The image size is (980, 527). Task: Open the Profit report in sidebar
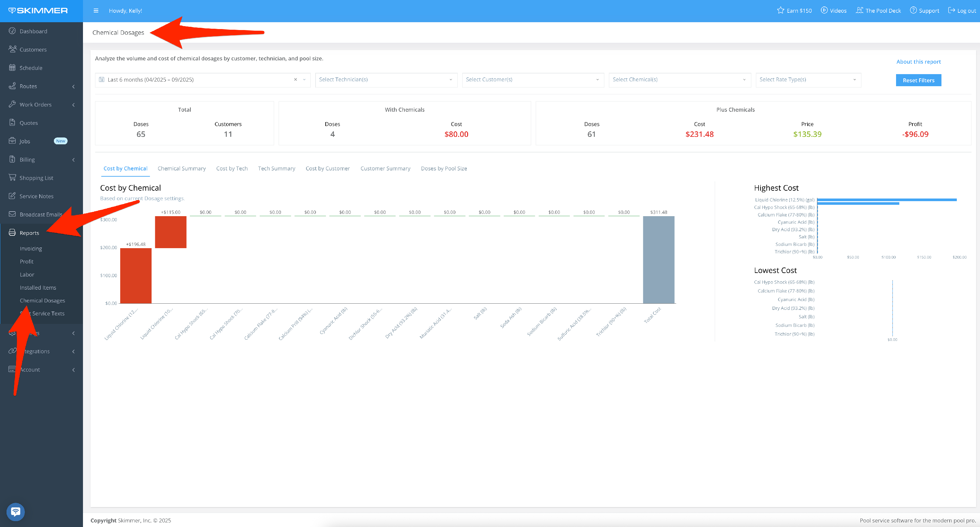pyautogui.click(x=27, y=262)
